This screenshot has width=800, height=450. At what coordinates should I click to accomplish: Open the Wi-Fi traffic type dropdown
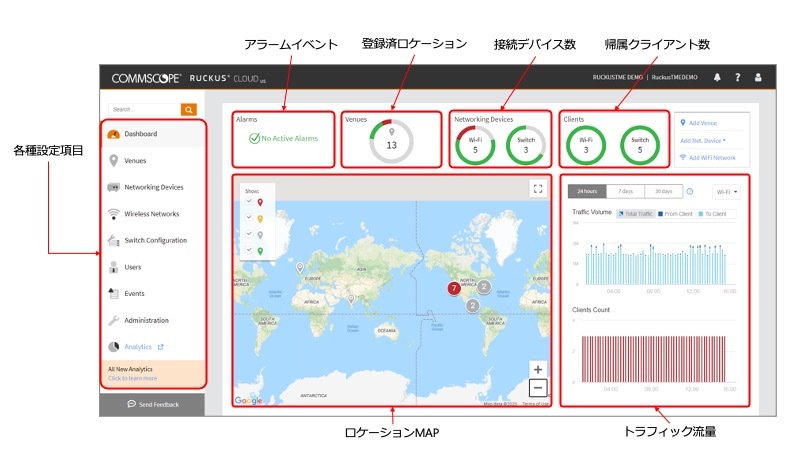pyautogui.click(x=727, y=191)
